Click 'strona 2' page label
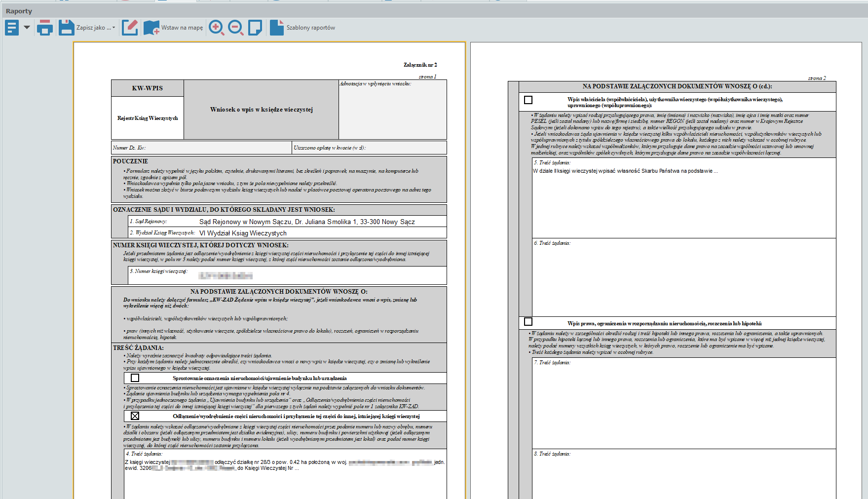This screenshot has width=868, height=499. coord(817,78)
